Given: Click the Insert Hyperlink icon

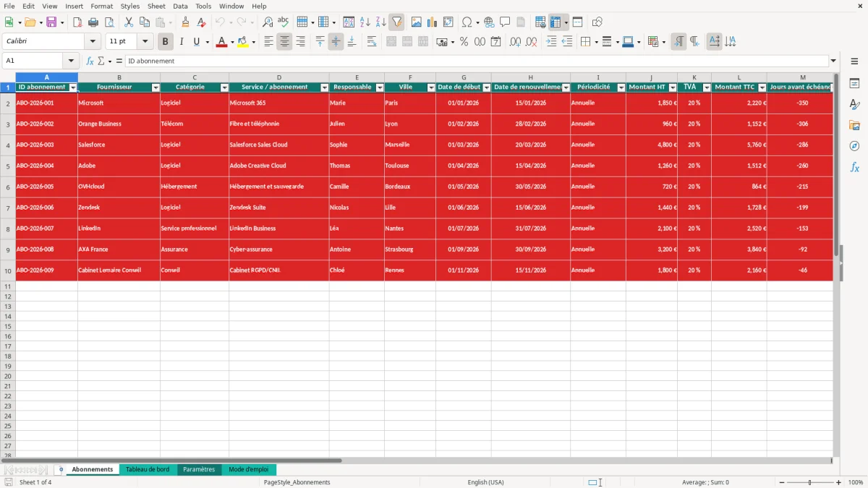Looking at the screenshot, I should tap(489, 22).
